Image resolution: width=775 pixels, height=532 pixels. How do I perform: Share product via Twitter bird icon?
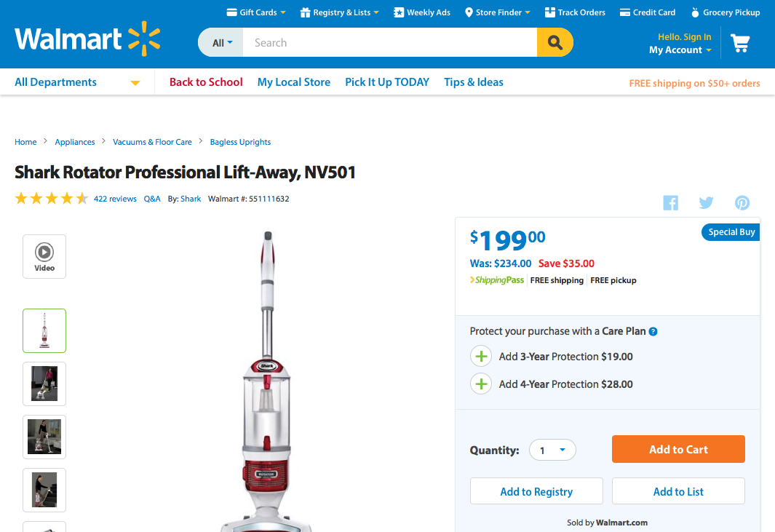point(706,203)
